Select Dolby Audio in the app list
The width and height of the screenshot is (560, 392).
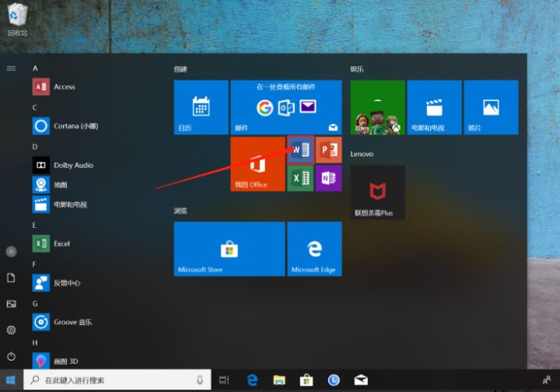73,165
